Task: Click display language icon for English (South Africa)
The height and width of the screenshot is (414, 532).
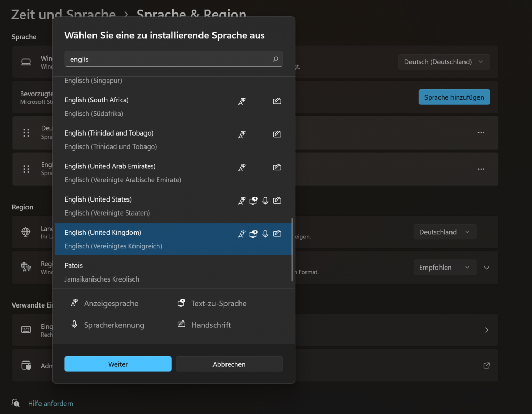Action: point(242,101)
